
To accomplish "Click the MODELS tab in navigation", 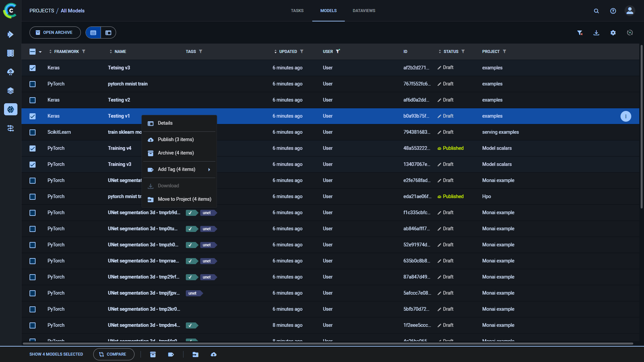I will pos(328,11).
